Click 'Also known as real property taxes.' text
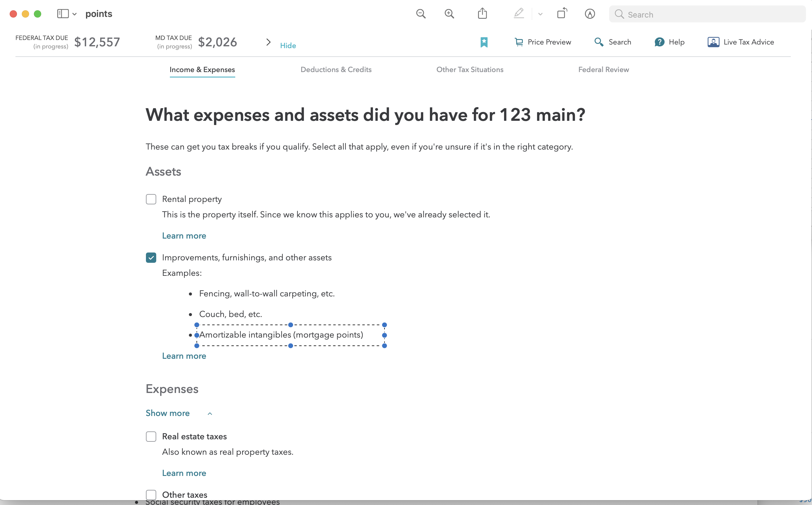 click(228, 452)
